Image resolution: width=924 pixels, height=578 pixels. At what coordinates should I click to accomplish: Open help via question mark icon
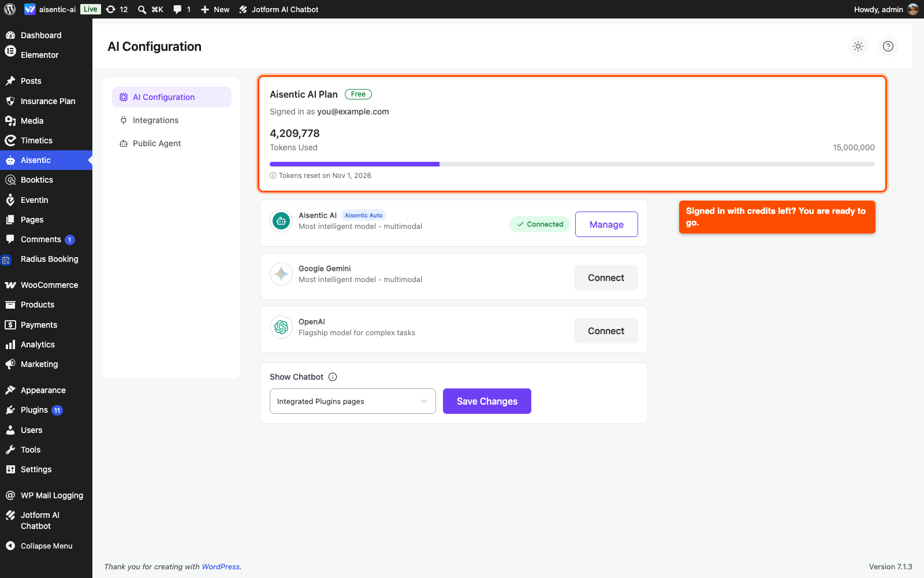pyautogui.click(x=888, y=46)
